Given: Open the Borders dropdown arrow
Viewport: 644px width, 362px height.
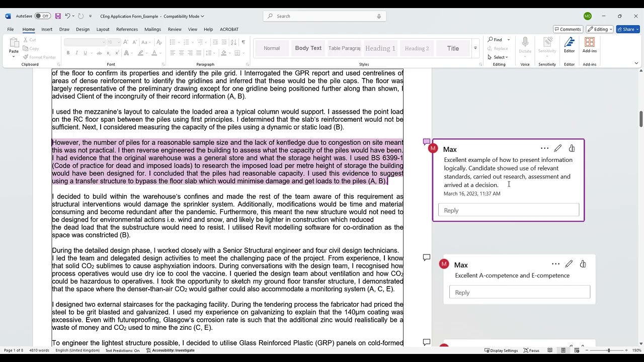Looking at the screenshot, I should (243, 53).
